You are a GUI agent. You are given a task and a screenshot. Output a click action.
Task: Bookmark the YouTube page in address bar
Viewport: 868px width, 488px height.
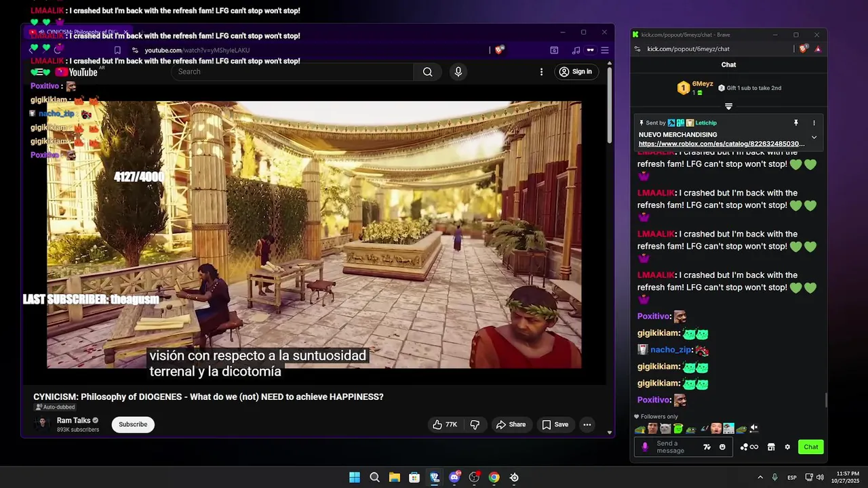[x=117, y=50]
